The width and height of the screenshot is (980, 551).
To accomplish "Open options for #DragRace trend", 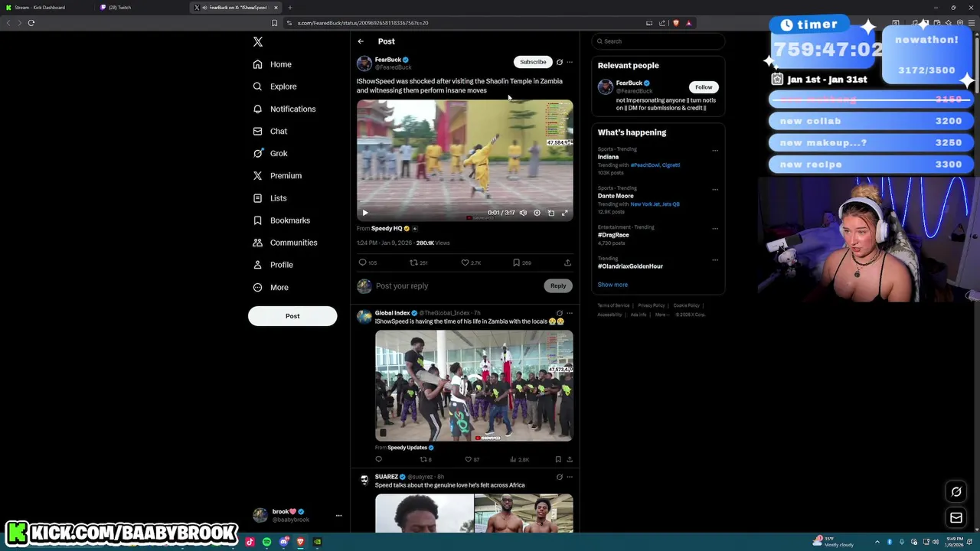I will click(715, 228).
